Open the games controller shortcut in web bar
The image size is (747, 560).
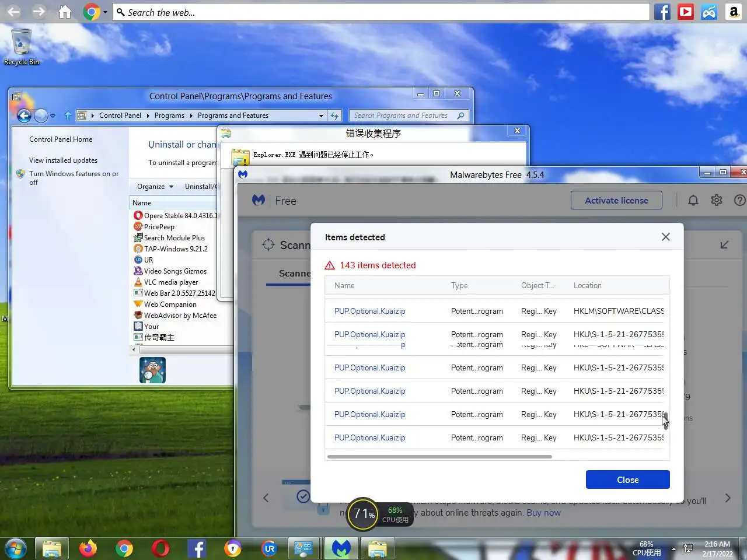point(709,12)
